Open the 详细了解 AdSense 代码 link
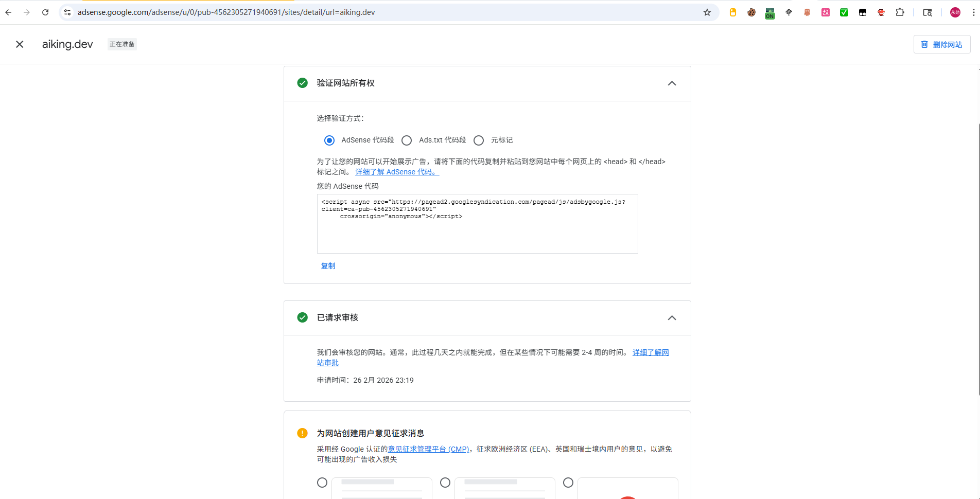The width and height of the screenshot is (980, 499). tap(397, 172)
